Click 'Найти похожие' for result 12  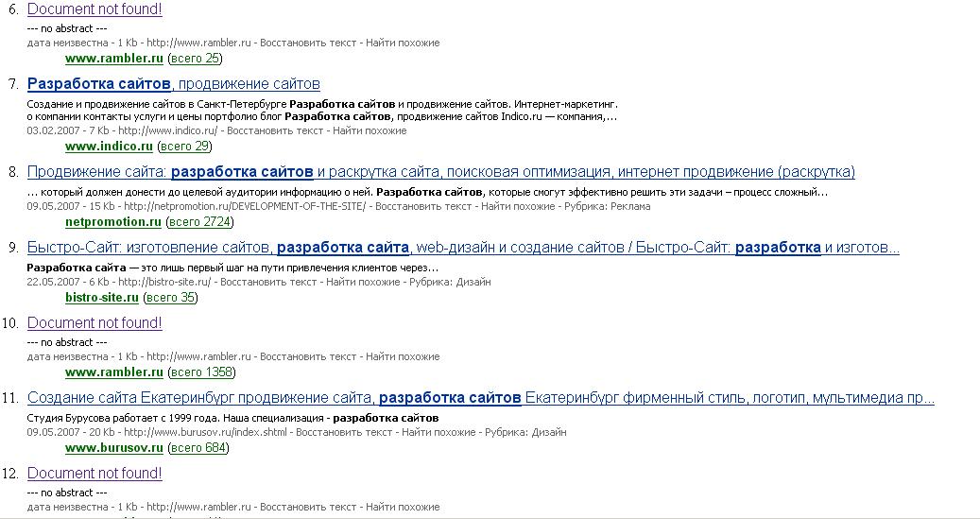coord(403,507)
